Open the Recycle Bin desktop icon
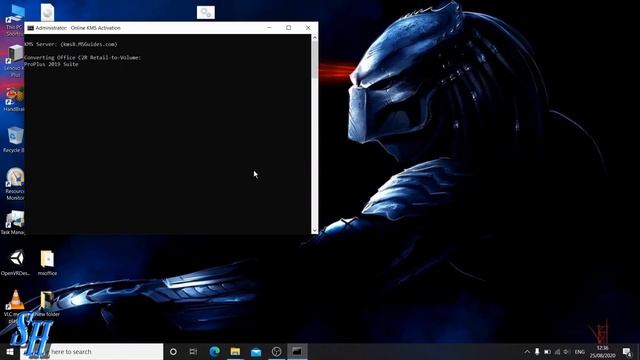The image size is (640, 360). 15,140
